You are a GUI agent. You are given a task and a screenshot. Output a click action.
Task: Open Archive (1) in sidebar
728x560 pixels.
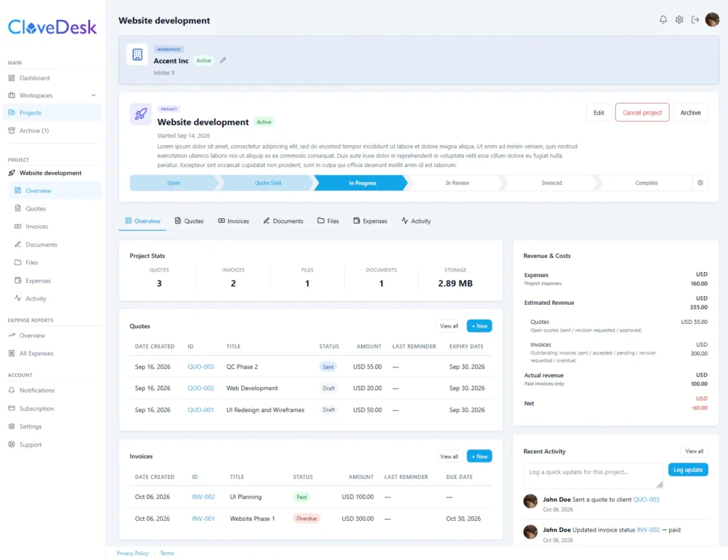(53, 131)
